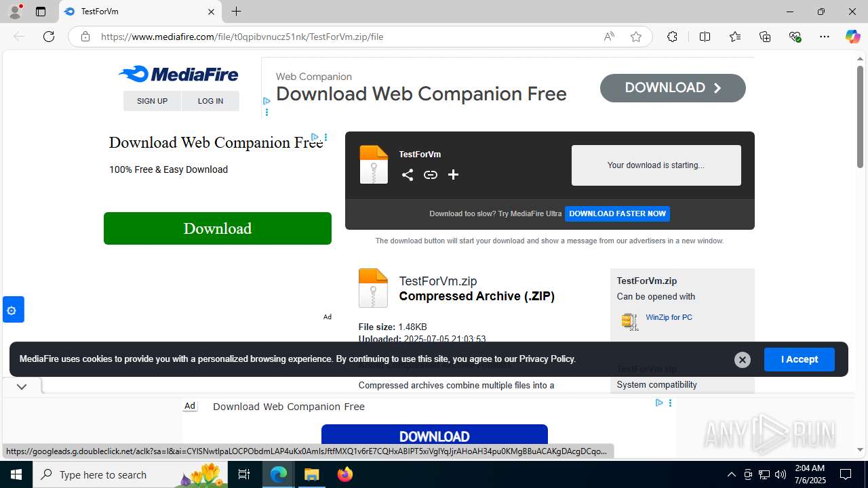The width and height of the screenshot is (868, 488).
Task: Click the WinZip for PC icon
Action: [630, 321]
